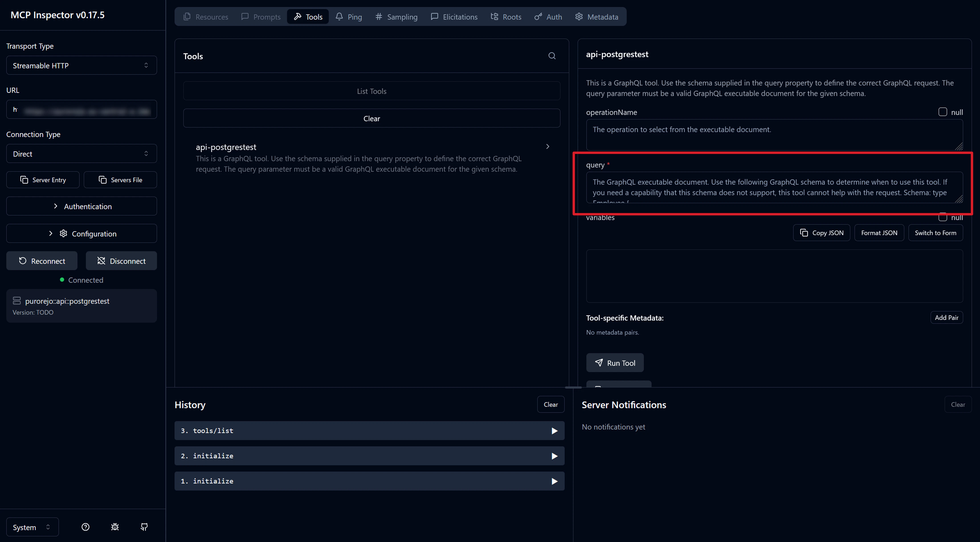The height and width of the screenshot is (542, 980).
Task: Copy the Server Entry configuration
Action: click(x=43, y=180)
